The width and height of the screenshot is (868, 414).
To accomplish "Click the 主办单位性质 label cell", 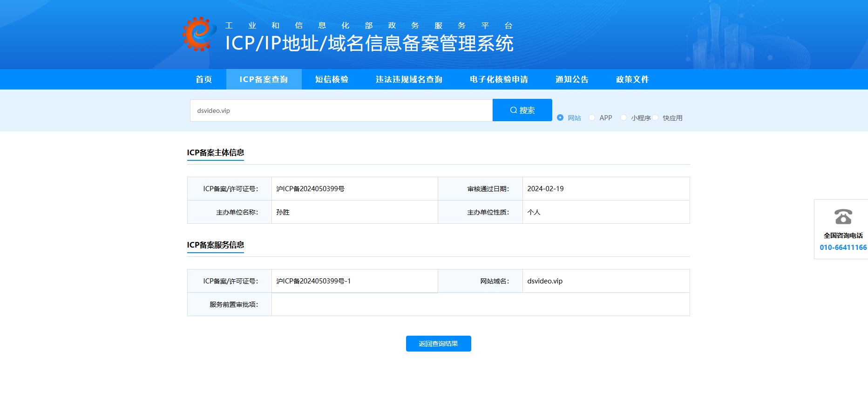I will [481, 212].
